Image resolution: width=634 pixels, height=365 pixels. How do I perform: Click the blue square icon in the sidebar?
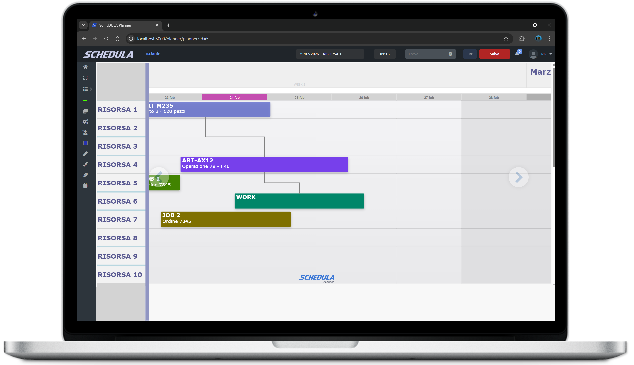tap(85, 143)
